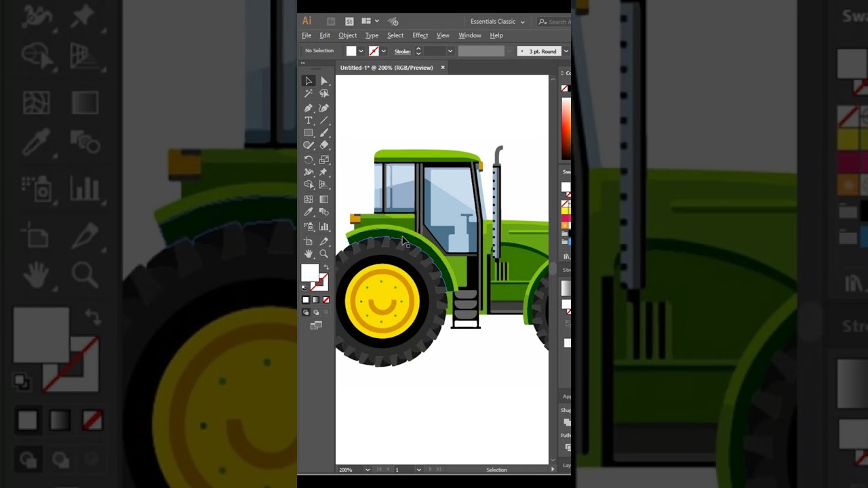This screenshot has height=488, width=868.
Task: Open Arrange Documents layout dropdown
Action: click(x=370, y=22)
